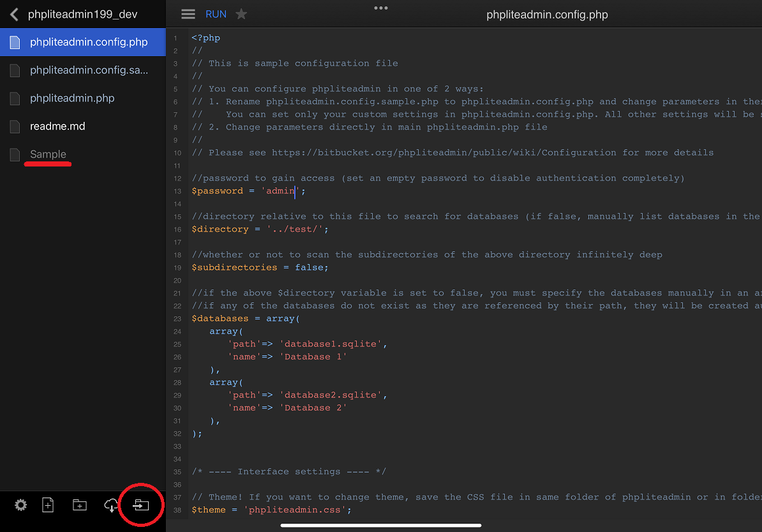Click the $databases variable on line 23

pos(220,319)
